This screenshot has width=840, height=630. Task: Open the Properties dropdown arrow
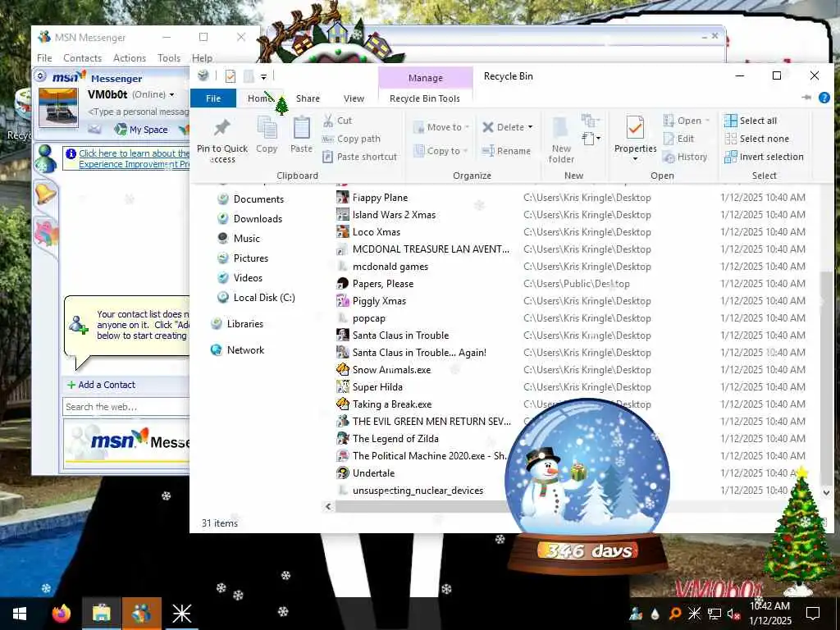point(635,159)
